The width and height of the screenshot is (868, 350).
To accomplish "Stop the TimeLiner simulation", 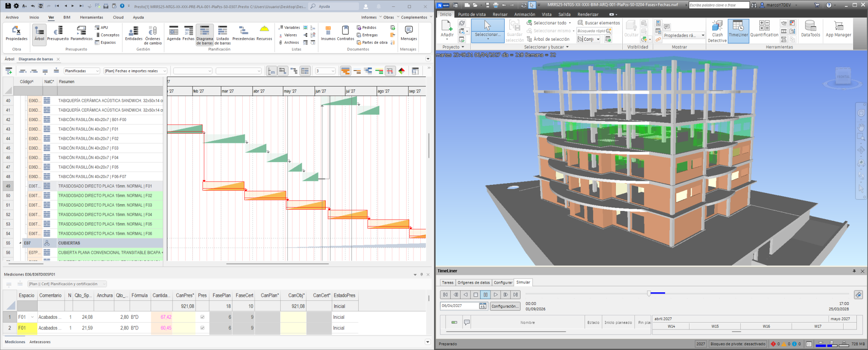I will pos(475,295).
